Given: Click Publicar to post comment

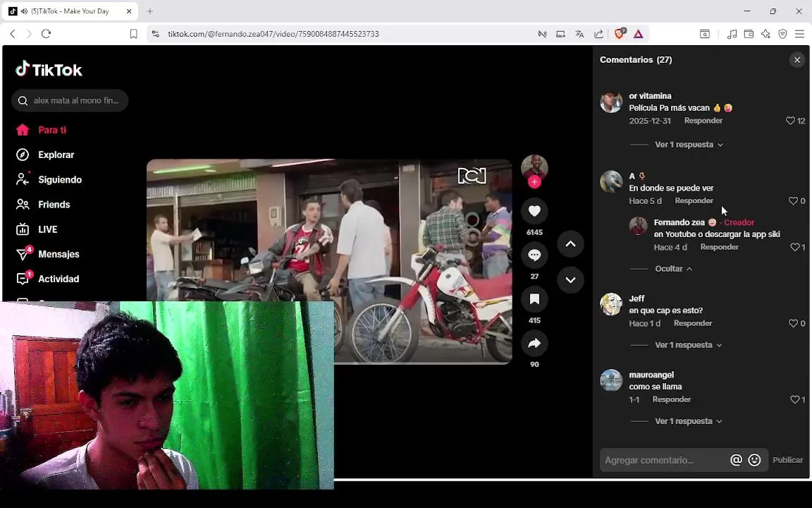Looking at the screenshot, I should click(x=787, y=460).
